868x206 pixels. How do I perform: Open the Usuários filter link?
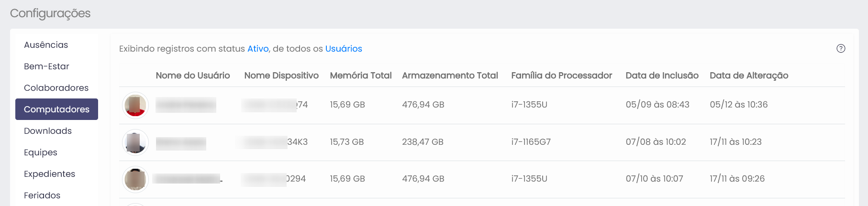(x=344, y=49)
